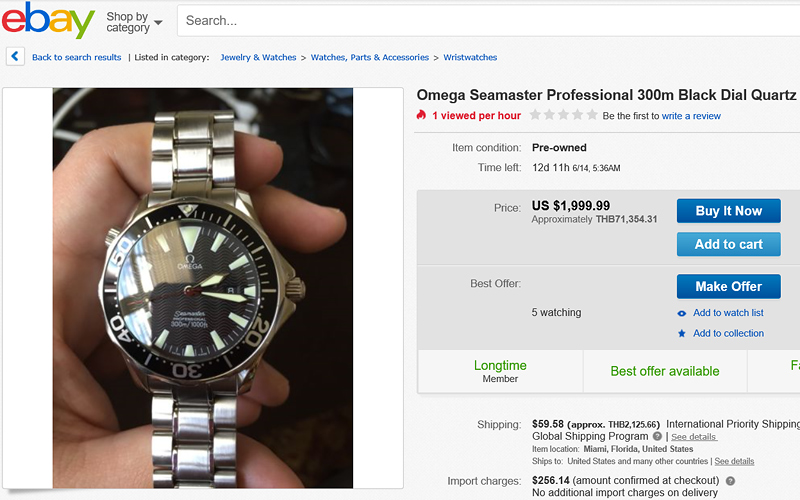Click the eBay logo
The height and width of the screenshot is (500, 800).
[48, 20]
